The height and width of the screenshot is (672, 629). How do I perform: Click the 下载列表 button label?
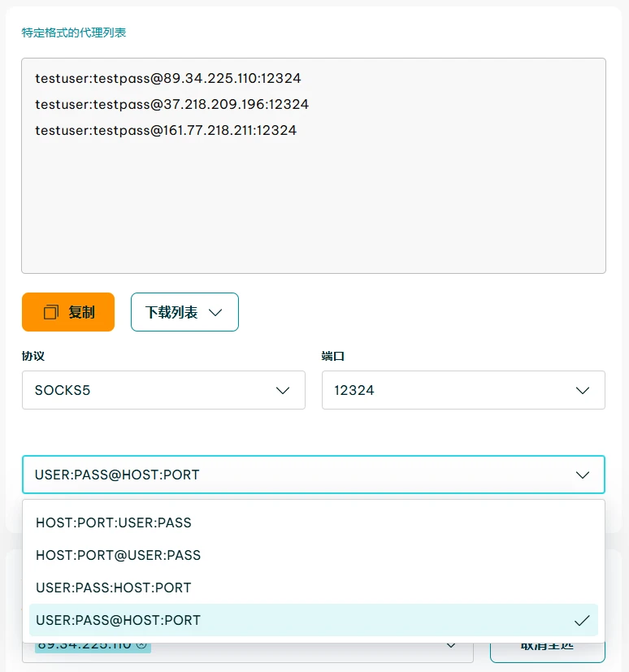click(171, 313)
